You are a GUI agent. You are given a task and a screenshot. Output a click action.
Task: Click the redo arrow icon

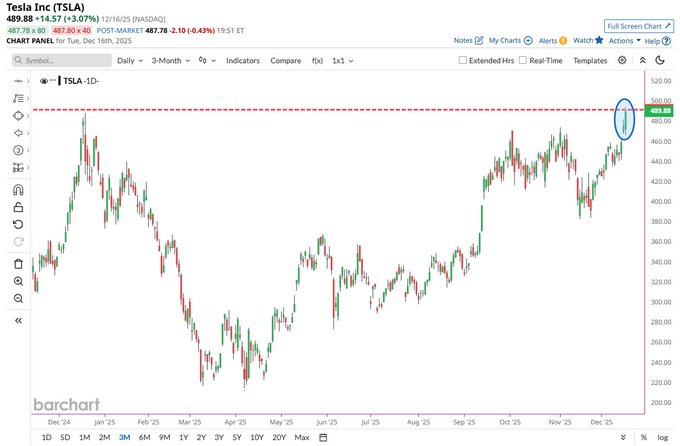click(18, 242)
